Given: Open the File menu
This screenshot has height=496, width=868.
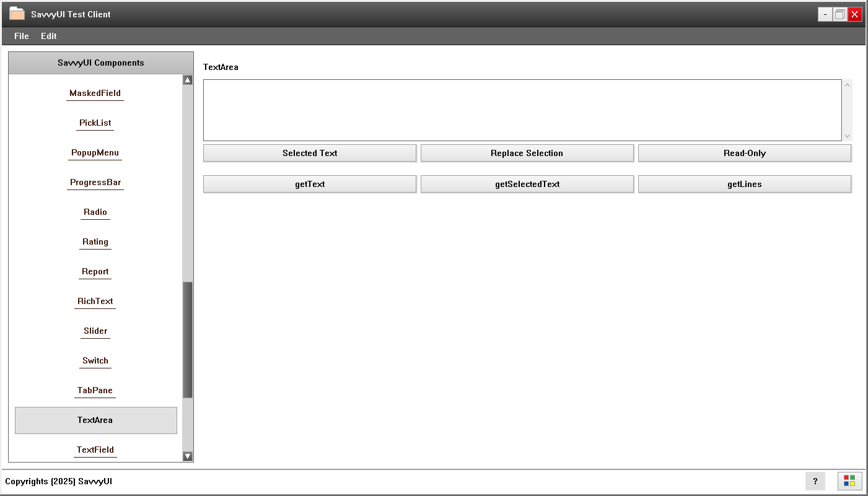Looking at the screenshot, I should click(x=21, y=36).
